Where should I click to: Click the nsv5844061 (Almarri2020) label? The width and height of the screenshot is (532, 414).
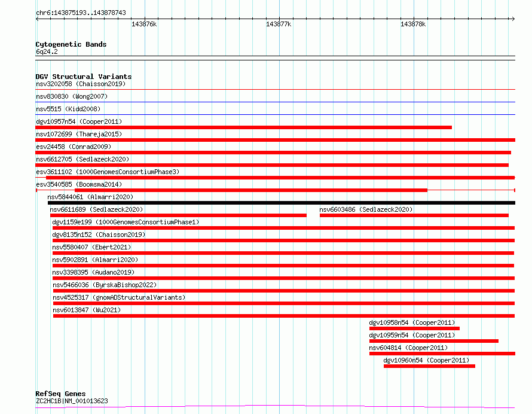(90, 197)
